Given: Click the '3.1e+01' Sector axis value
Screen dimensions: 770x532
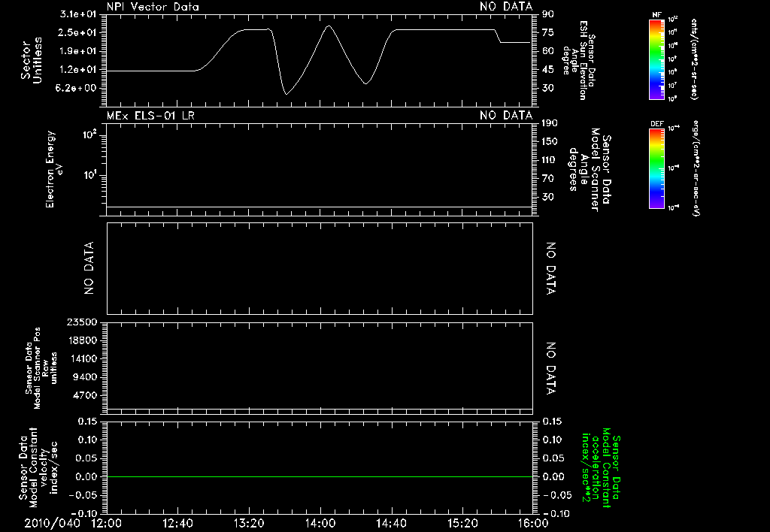Looking at the screenshot, I should coord(78,14).
